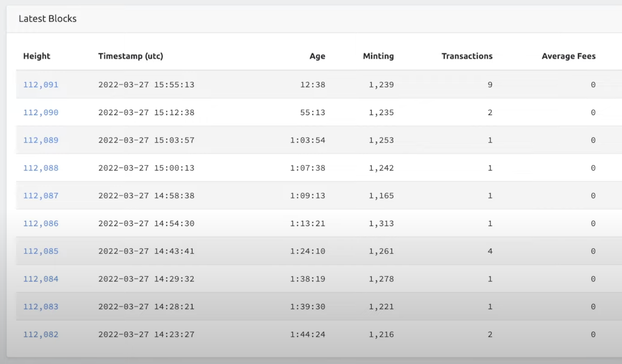Screen dimensions: 622x364
Task: Open block 112,086 link
Action: click(41, 223)
